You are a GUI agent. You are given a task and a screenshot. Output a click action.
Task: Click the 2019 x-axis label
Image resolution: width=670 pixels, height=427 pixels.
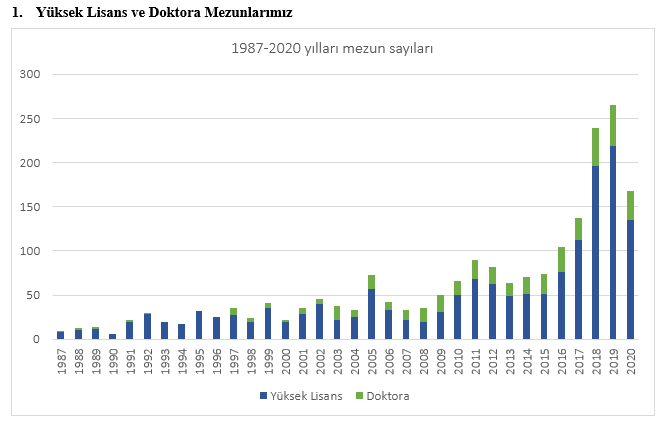(614, 362)
